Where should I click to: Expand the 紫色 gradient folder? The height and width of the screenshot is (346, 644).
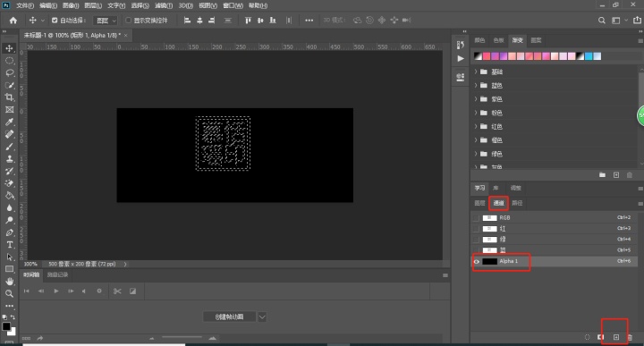(476, 99)
